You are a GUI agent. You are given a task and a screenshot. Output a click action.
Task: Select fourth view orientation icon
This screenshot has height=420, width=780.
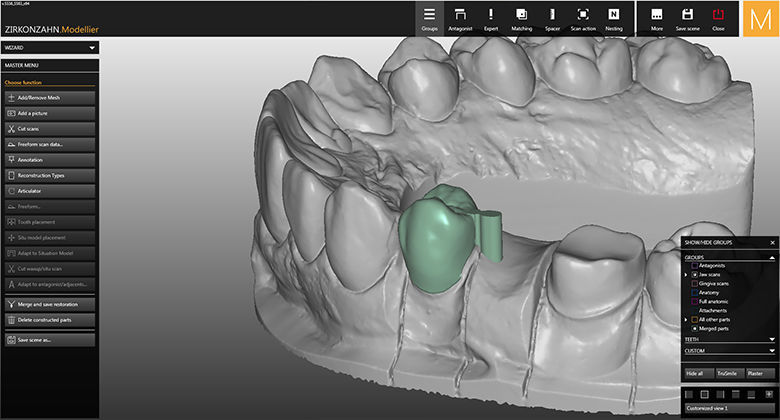pos(736,395)
